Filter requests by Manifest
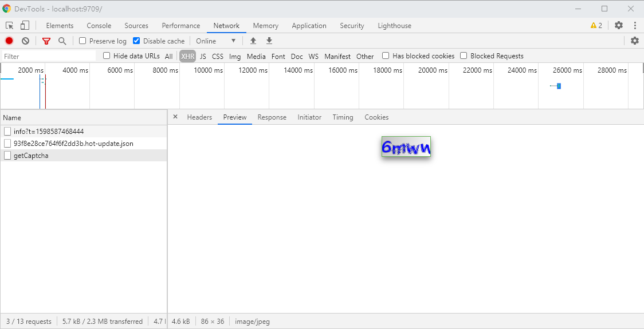This screenshot has width=644, height=329. tap(337, 56)
